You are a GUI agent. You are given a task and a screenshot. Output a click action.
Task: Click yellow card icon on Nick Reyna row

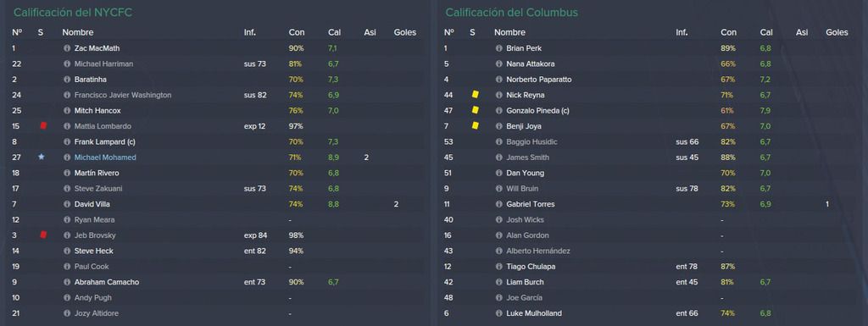tap(475, 95)
